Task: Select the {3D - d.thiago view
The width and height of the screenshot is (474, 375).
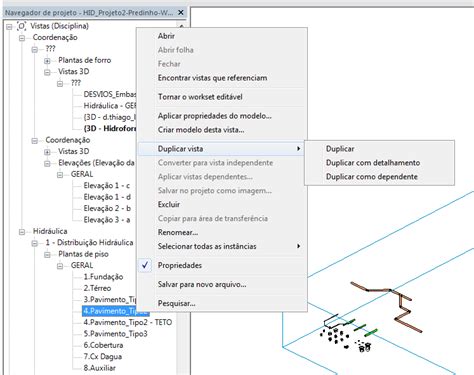Action: 110,117
